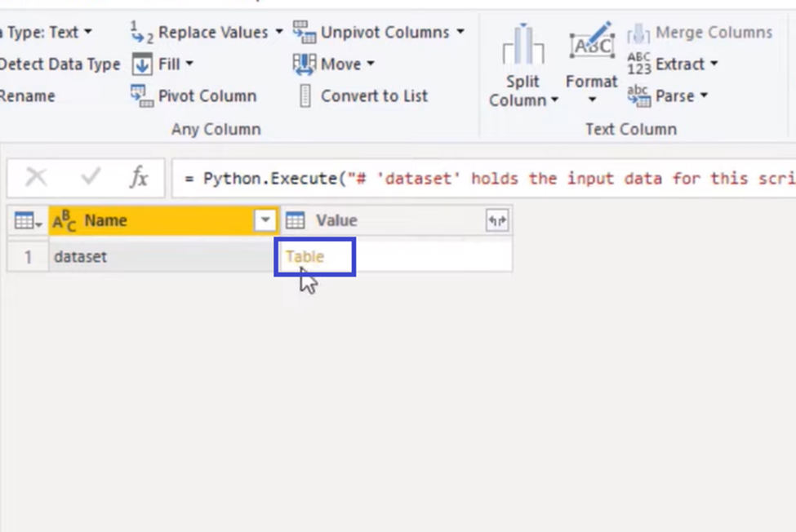Click the Convert to List icon
The width and height of the screenshot is (796, 532).
click(305, 95)
